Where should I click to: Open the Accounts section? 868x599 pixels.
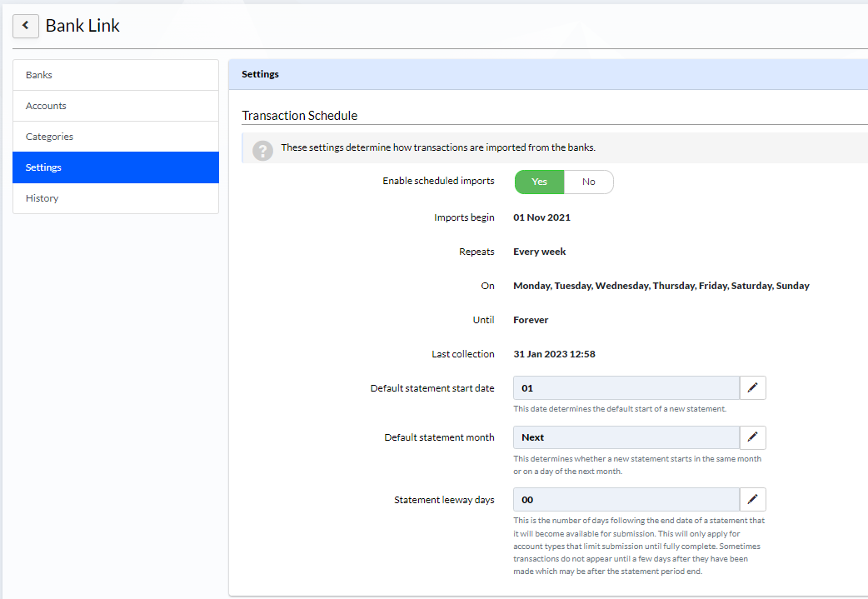(x=116, y=106)
